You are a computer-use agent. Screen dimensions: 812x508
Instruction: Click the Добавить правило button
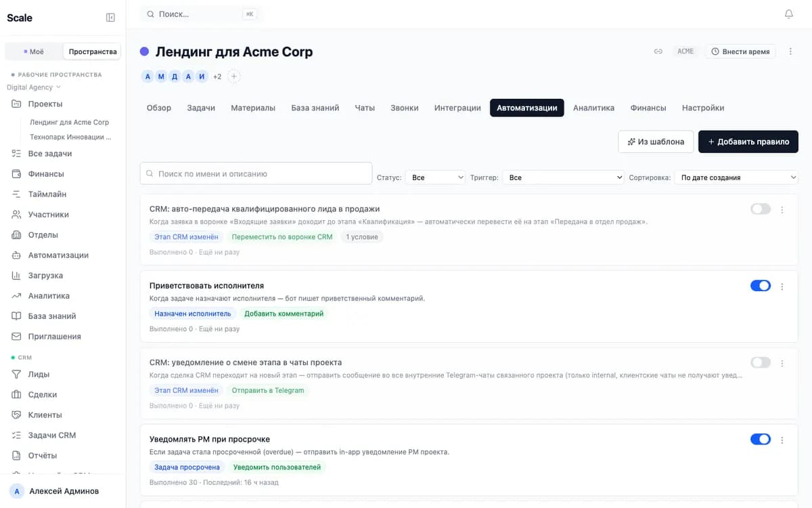click(x=748, y=142)
